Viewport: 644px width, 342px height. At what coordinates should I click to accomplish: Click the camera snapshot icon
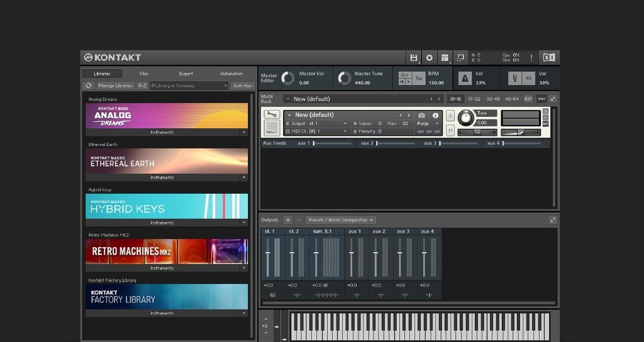[421, 116]
